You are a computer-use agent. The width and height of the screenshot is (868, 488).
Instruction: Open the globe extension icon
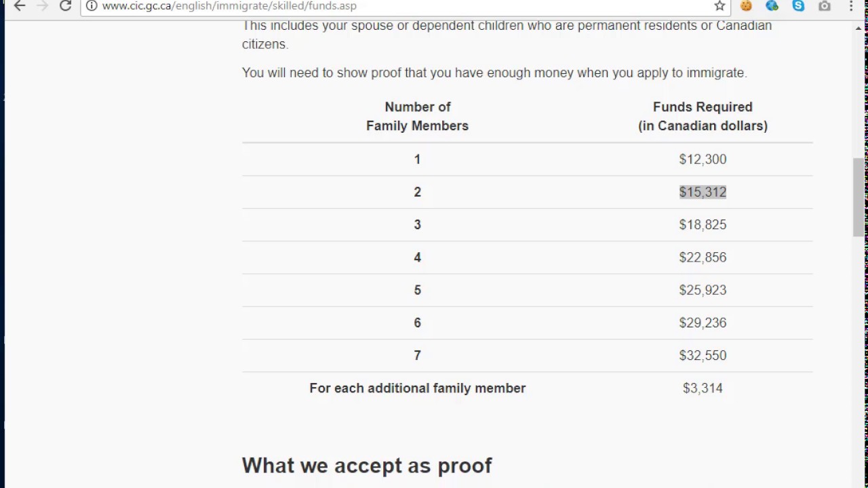coord(772,6)
